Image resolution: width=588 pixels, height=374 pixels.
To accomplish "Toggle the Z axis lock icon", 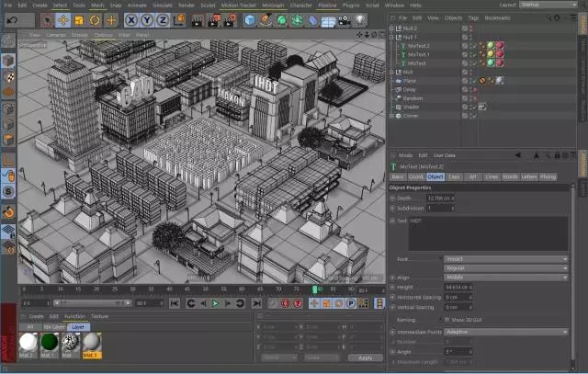I will [x=162, y=19].
